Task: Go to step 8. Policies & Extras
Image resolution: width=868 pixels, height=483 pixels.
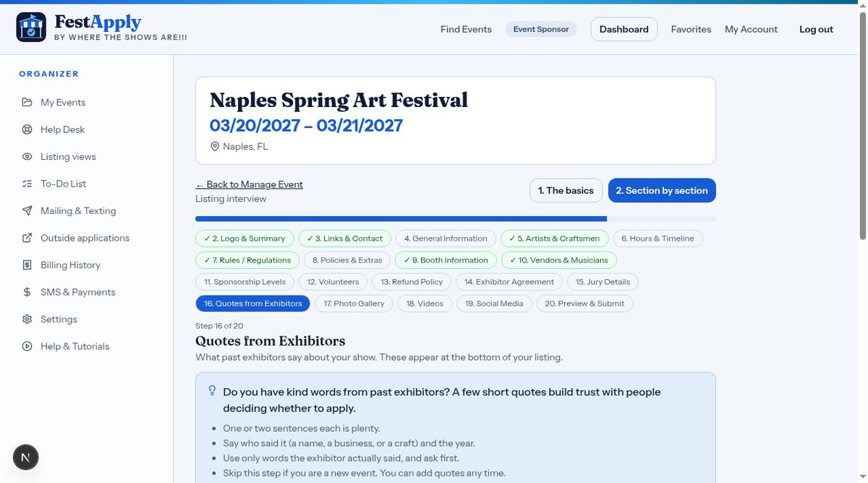Action: [347, 260]
